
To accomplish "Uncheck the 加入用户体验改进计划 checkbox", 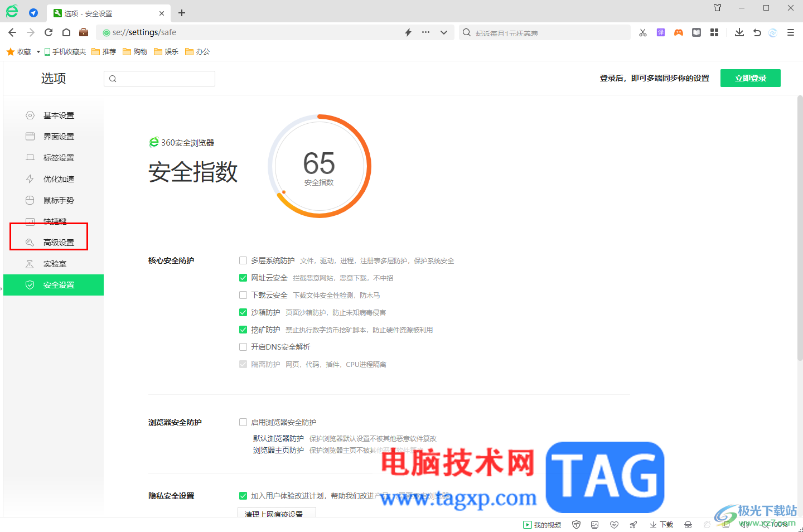I will [243, 496].
